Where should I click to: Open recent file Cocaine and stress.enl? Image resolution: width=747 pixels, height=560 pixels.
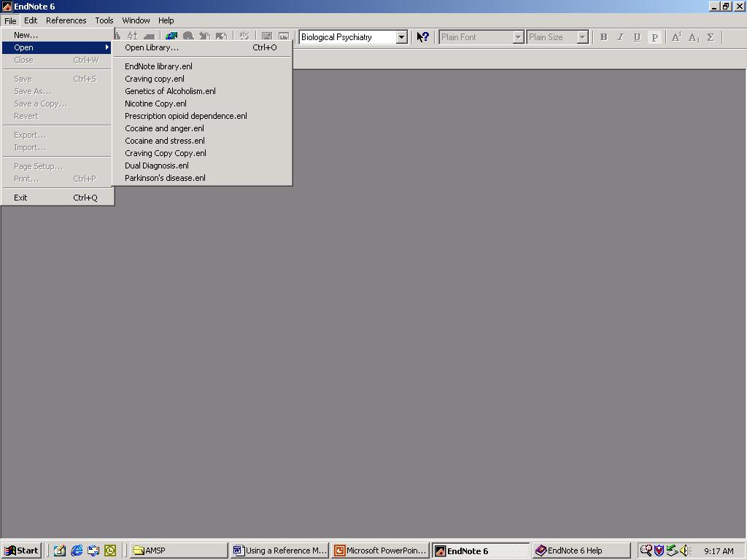(x=202, y=141)
